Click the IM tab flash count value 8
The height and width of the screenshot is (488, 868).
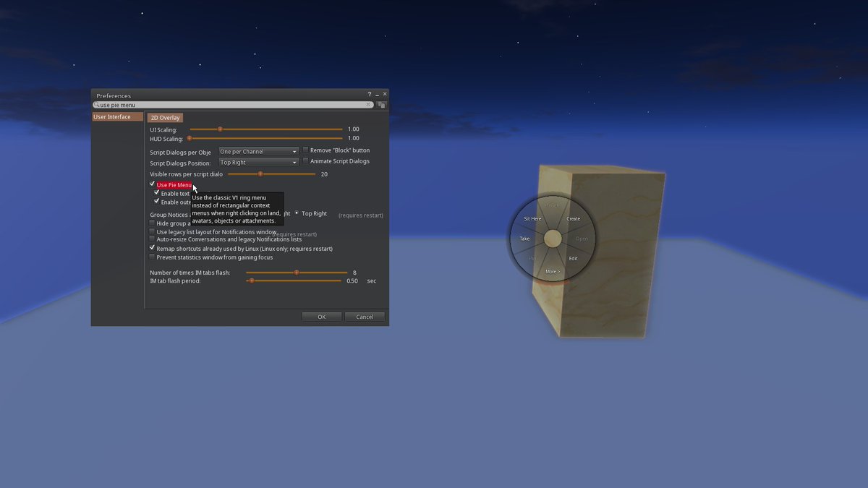point(354,273)
